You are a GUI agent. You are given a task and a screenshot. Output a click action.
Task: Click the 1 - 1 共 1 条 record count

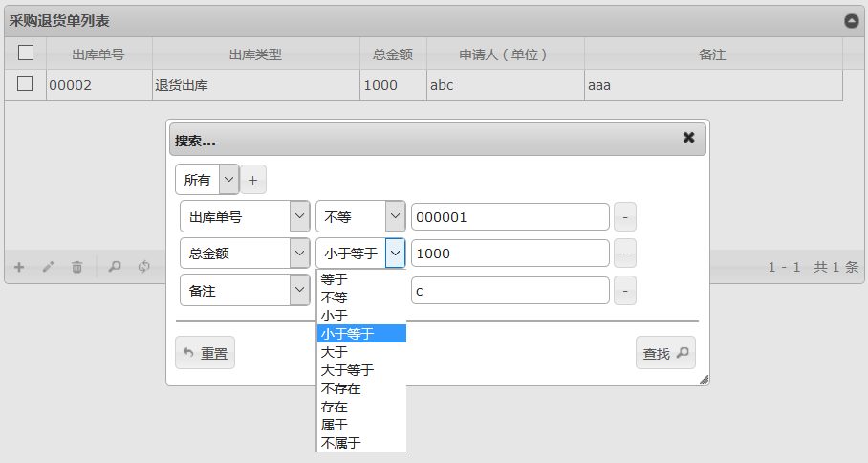814,267
